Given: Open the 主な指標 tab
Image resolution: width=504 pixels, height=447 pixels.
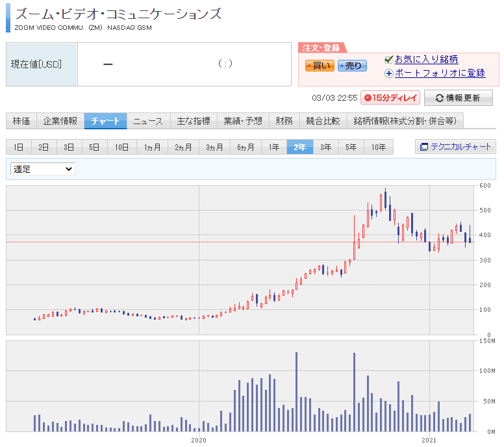Looking at the screenshot, I should 194,121.
